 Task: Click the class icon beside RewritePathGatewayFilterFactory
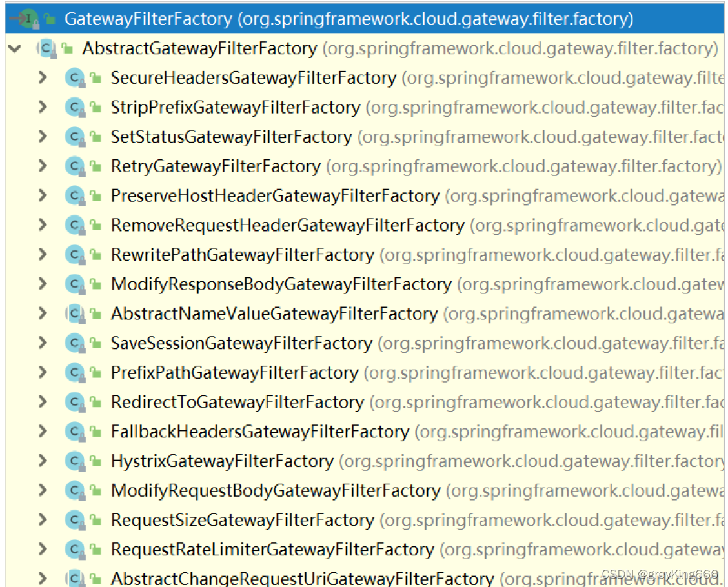coord(76,255)
